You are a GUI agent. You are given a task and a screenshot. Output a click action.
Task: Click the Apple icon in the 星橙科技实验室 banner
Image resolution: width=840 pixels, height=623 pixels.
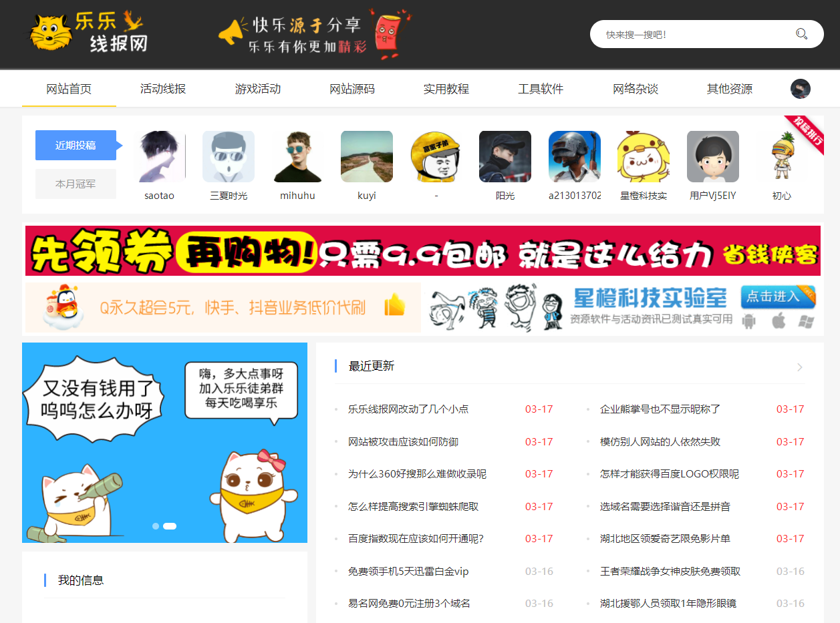tap(778, 321)
